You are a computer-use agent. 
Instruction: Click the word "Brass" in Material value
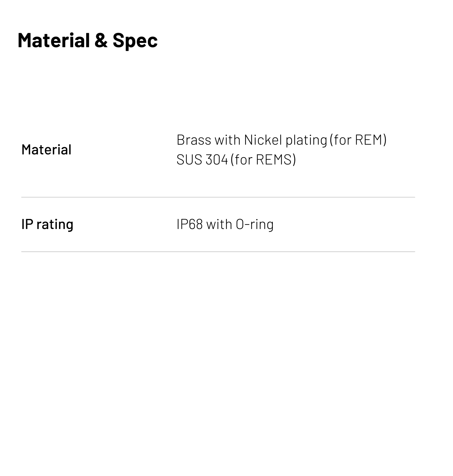pos(194,140)
